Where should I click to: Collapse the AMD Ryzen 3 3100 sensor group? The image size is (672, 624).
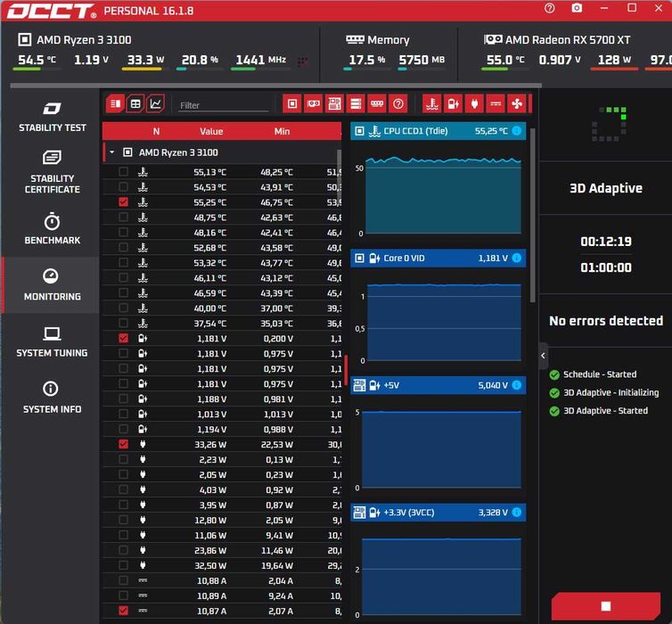(112, 152)
